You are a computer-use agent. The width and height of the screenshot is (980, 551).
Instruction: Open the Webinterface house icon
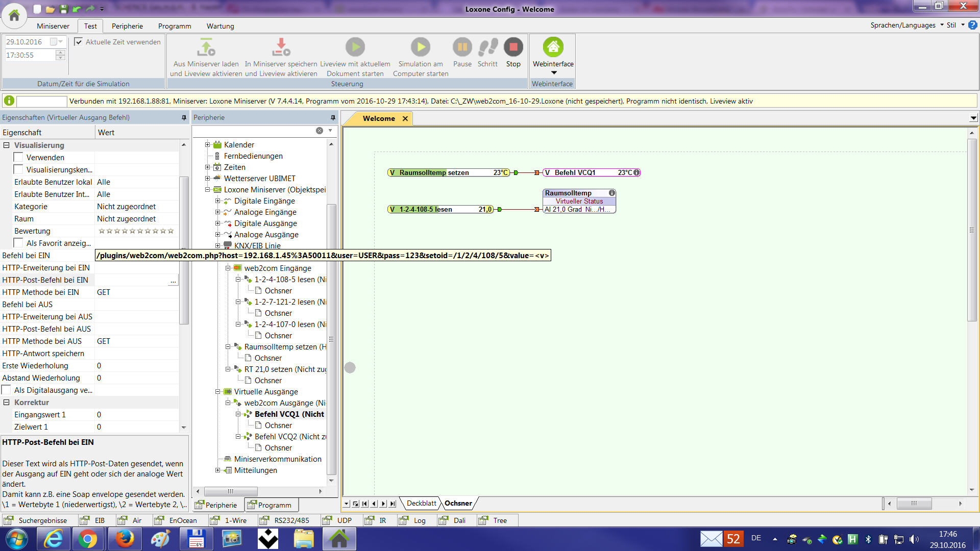pos(553,47)
